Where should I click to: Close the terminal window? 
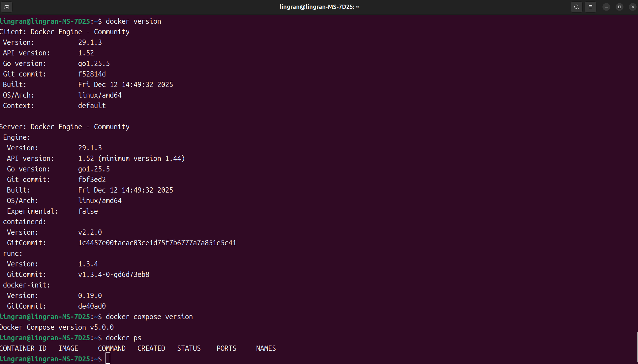pyautogui.click(x=632, y=7)
